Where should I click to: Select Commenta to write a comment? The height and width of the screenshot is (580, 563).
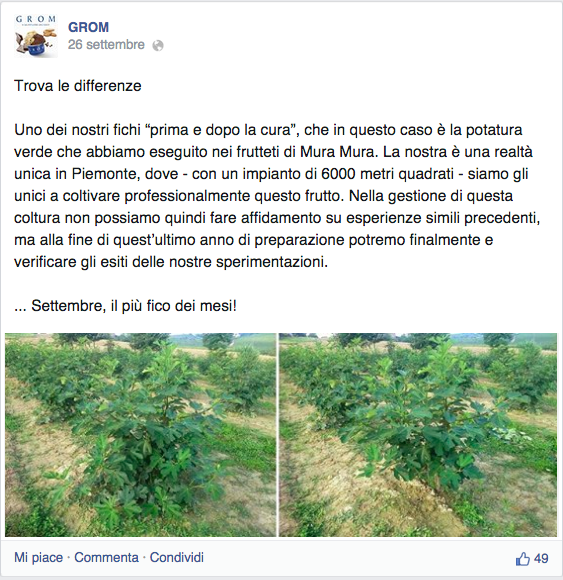pos(106,557)
